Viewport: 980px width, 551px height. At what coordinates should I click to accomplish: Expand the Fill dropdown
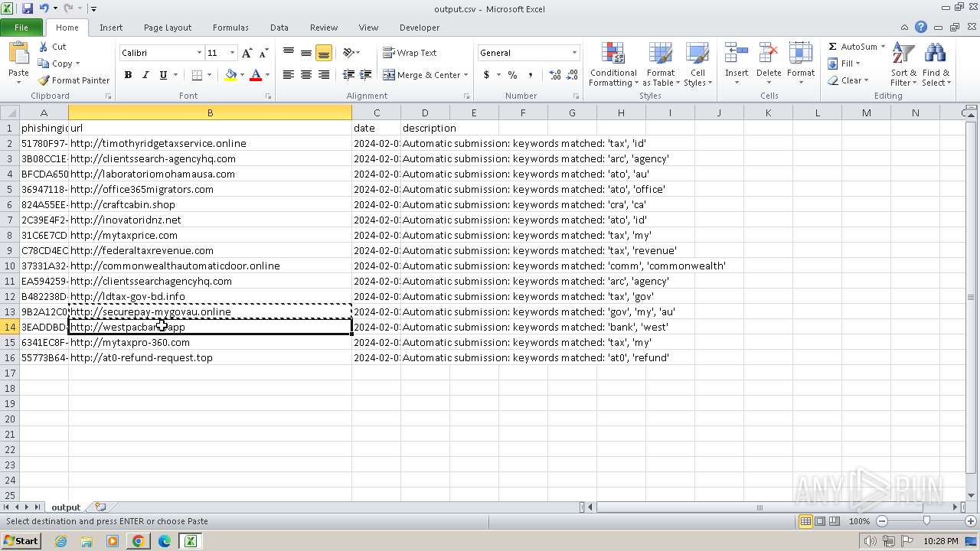[857, 64]
